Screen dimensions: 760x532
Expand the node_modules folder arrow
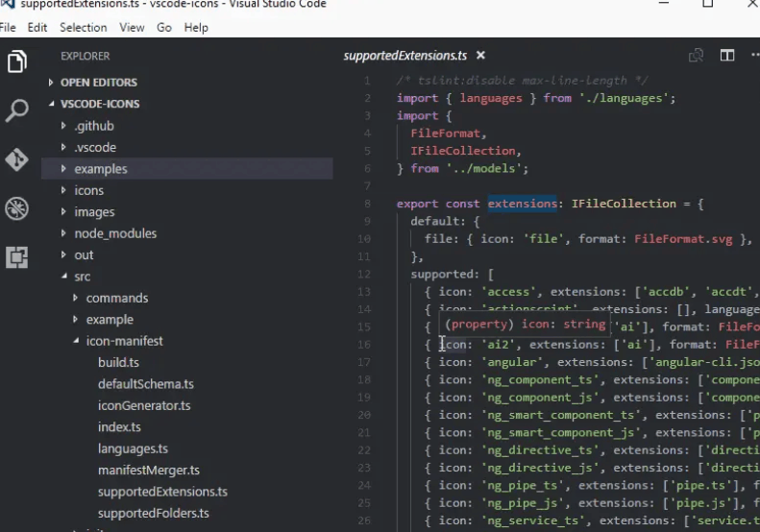click(x=63, y=233)
